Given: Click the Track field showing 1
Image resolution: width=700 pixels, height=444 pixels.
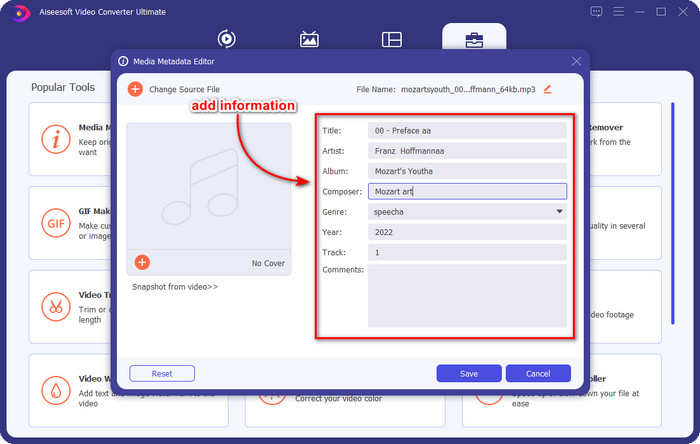Looking at the screenshot, I should coord(467,253).
